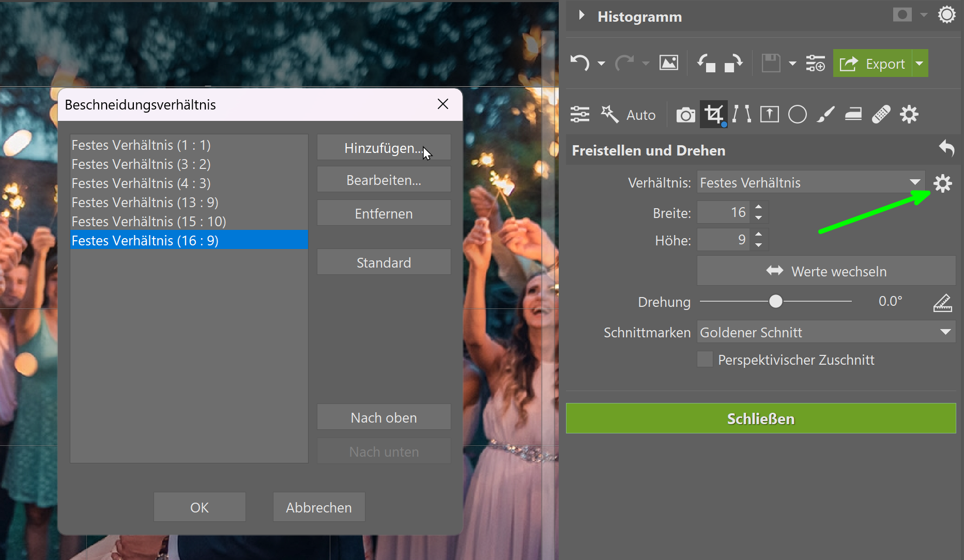Viewport: 964px width, 560px height.
Task: Rotate image right icon
Action: [734, 64]
